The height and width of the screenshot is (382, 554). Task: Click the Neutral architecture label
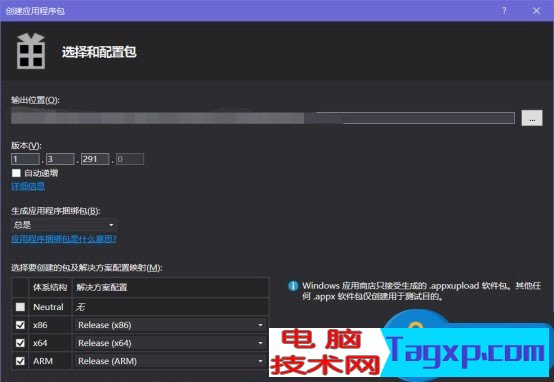click(x=48, y=307)
